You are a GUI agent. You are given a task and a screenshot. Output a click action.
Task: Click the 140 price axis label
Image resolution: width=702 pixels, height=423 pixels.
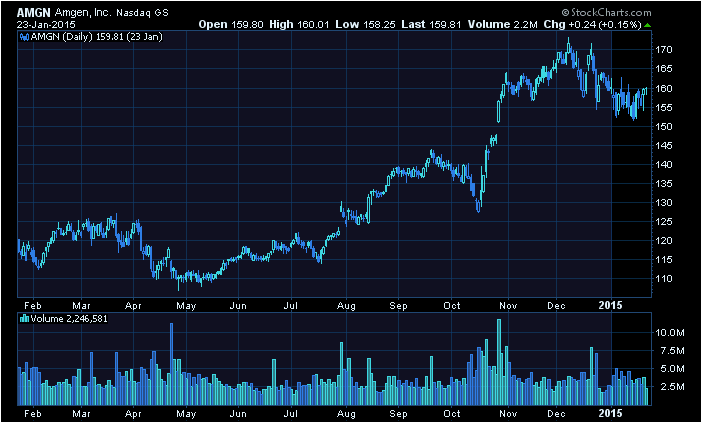(x=664, y=165)
